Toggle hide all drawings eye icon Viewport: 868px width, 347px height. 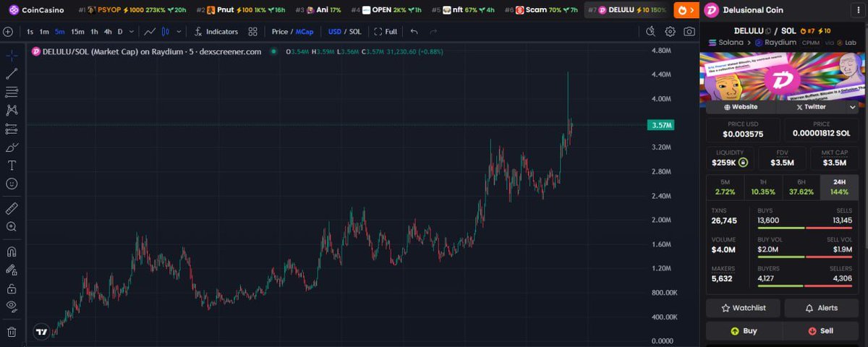(12, 307)
